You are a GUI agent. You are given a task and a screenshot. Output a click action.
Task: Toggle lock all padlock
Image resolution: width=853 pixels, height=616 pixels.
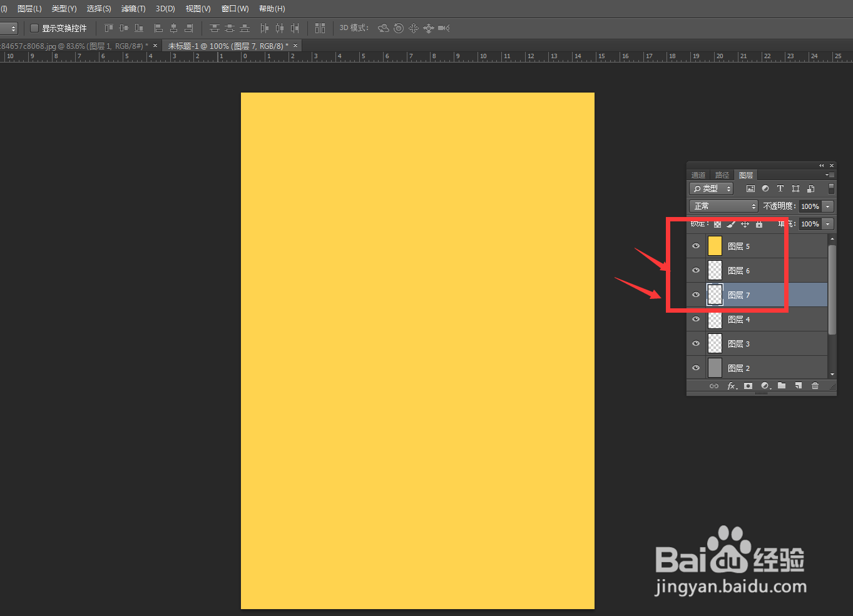pyautogui.click(x=759, y=224)
